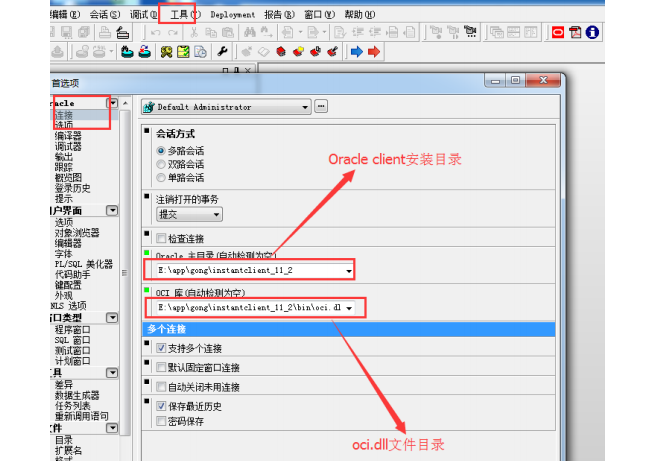Click the wrench preferences toolbar icon
The width and height of the screenshot is (653, 463).
[222, 52]
